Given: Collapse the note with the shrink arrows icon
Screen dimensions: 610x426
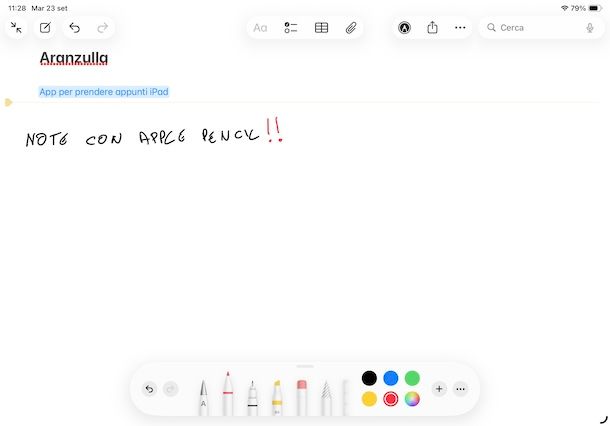Looking at the screenshot, I should coord(16,28).
